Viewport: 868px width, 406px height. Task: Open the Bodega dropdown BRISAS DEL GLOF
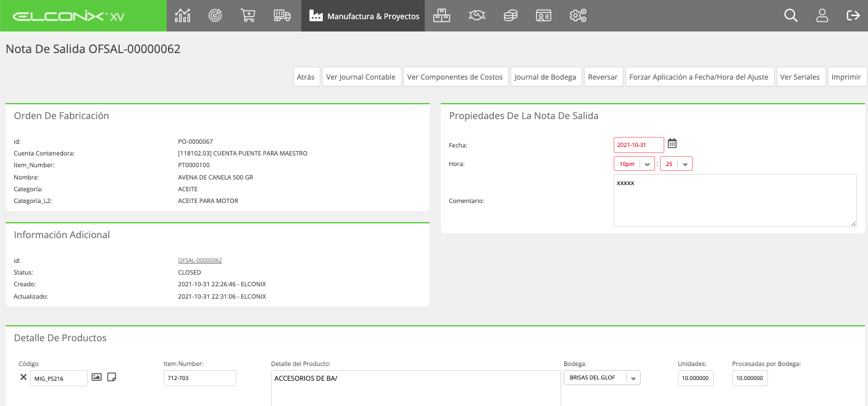click(x=602, y=378)
